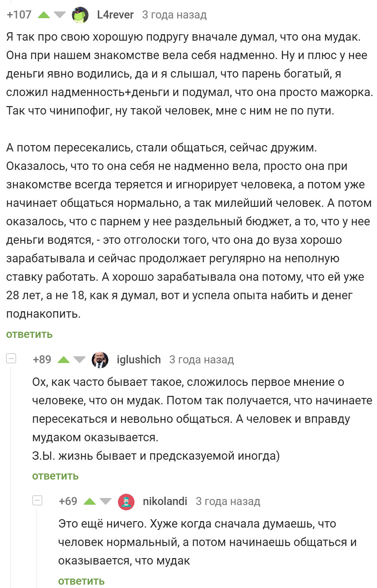Screen dimensions: 377x588
Task: Reply to L4rever's comment
Action: 30,334
